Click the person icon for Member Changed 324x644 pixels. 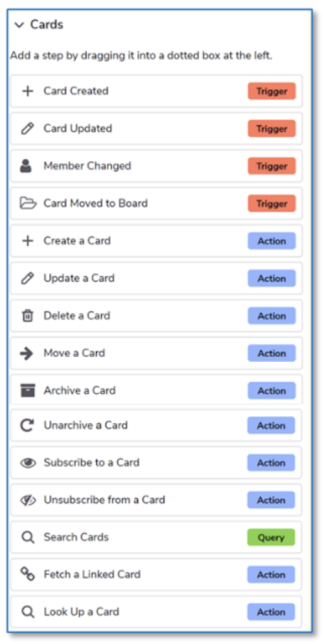pyautogui.click(x=26, y=166)
